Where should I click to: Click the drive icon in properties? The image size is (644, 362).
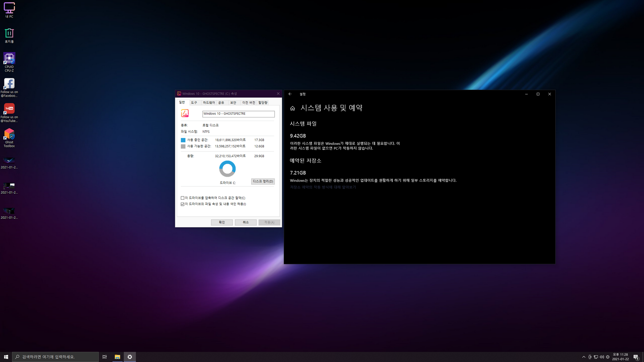pyautogui.click(x=185, y=113)
